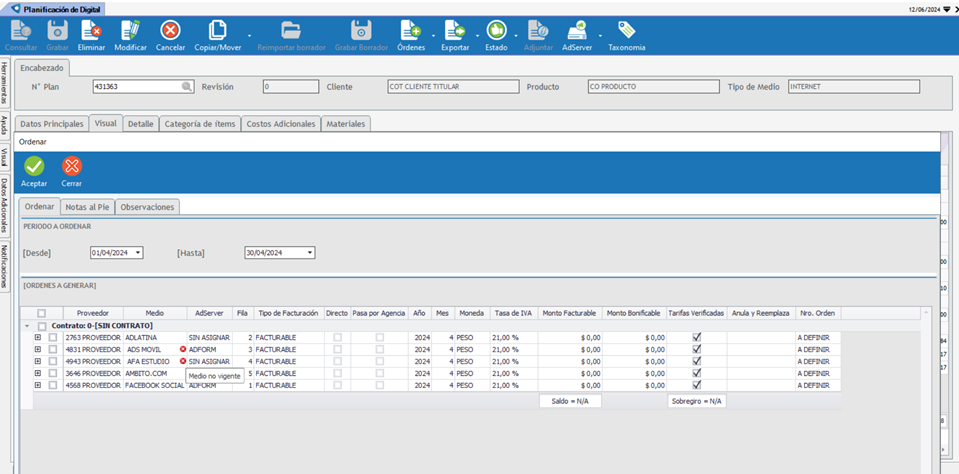Screen dimensions: 959x474
Task: Click the Estado thumbs-up icon
Action: pyautogui.click(x=496, y=31)
